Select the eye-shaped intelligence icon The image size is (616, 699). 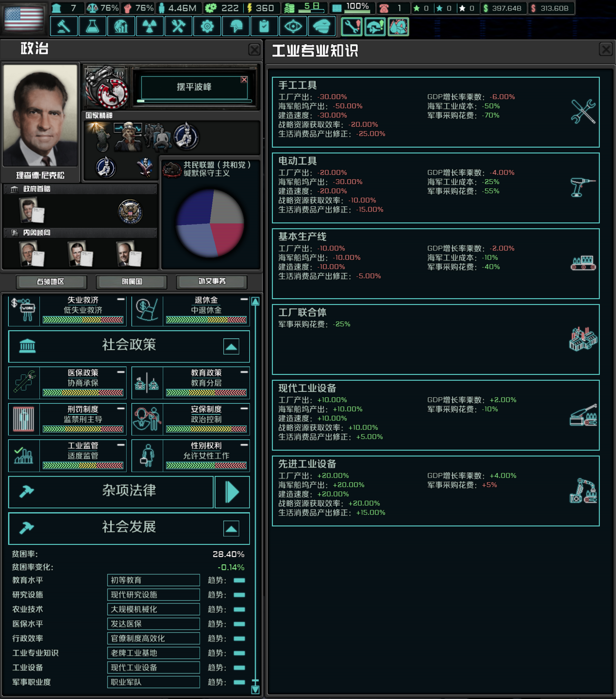pos(293,26)
